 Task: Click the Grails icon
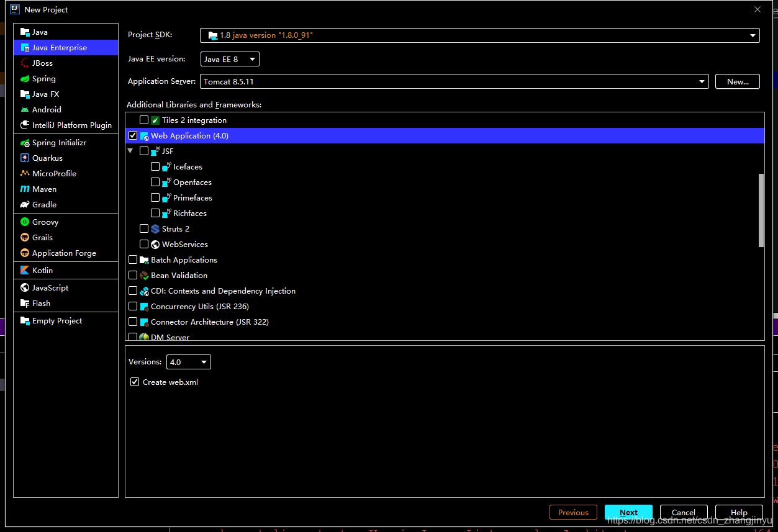(25, 238)
